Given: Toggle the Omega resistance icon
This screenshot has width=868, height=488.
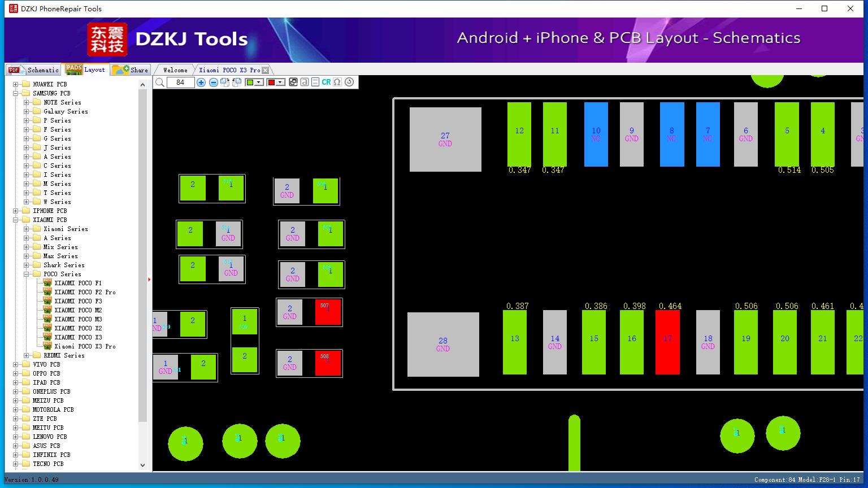Looking at the screenshot, I should 337,82.
